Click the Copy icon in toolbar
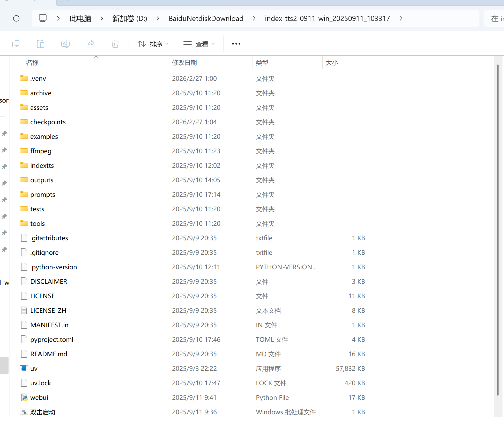Image resolution: width=504 pixels, height=427 pixels. (16, 44)
